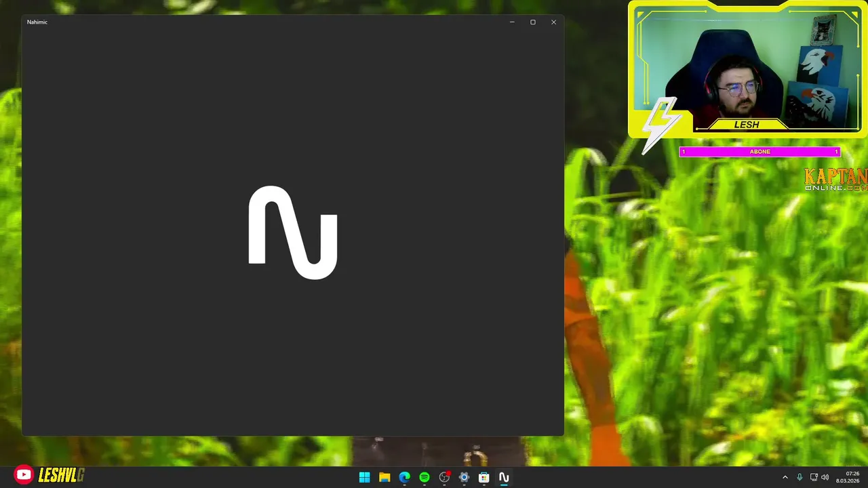Minimize the Nahimic window
The image size is (868, 488).
512,22
